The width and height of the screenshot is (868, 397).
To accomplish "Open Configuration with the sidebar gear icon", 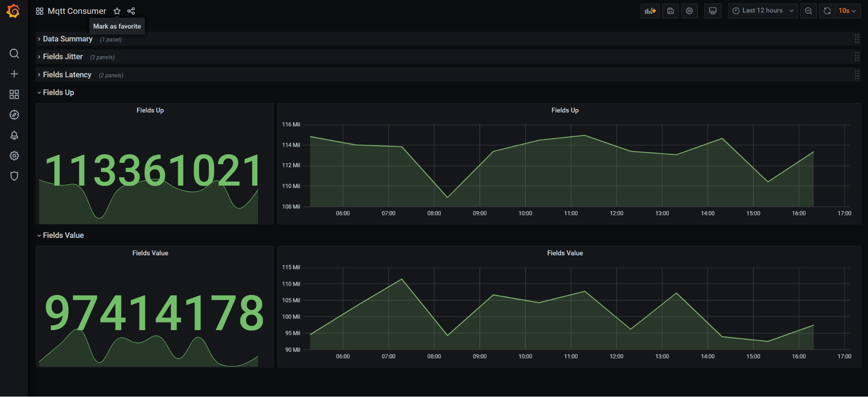I will point(14,155).
